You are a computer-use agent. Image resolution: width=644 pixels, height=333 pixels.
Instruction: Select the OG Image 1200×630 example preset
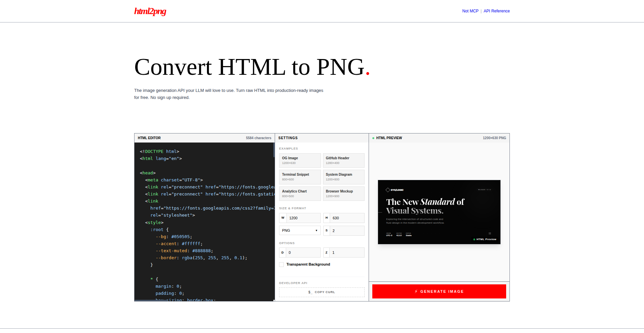(x=300, y=160)
